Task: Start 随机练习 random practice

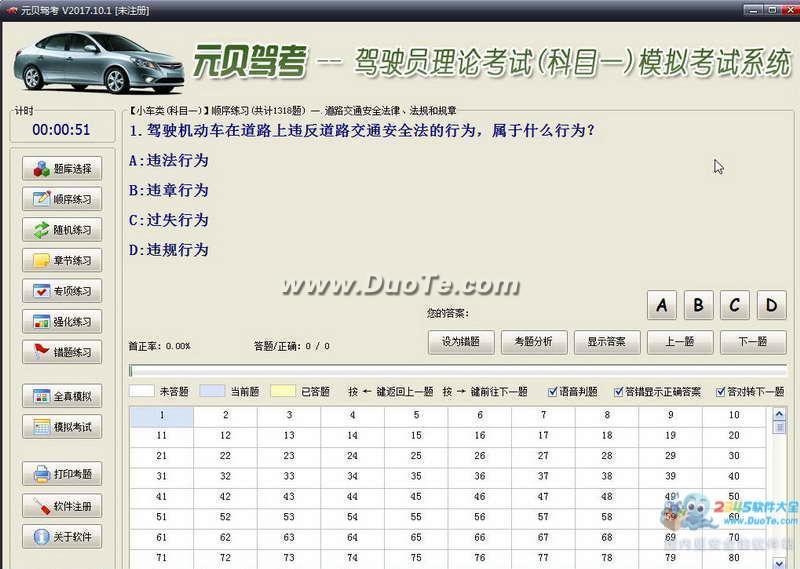Action: point(62,230)
